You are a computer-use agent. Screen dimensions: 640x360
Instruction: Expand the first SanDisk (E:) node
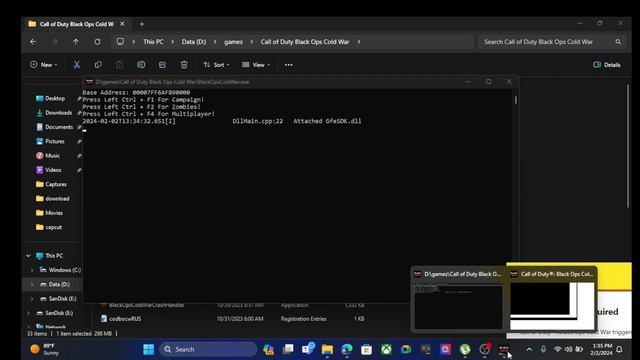[x=32, y=299]
